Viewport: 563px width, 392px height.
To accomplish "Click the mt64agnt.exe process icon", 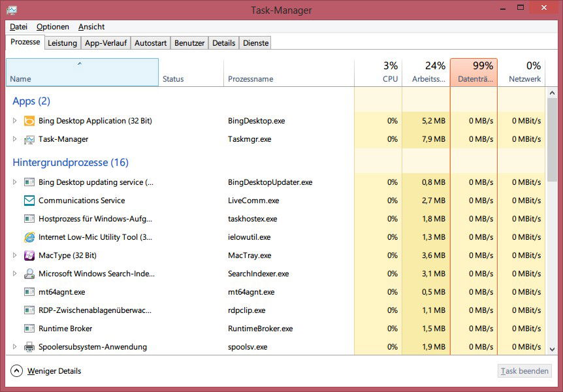I will [x=29, y=292].
